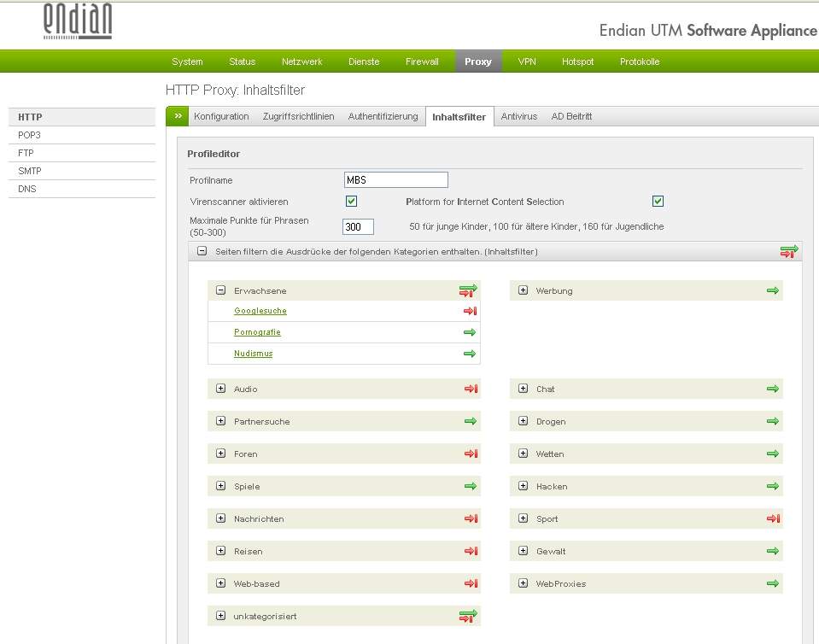819x644 pixels.
Task: Toggle the green arrow for Wetten
Action: pos(773,454)
